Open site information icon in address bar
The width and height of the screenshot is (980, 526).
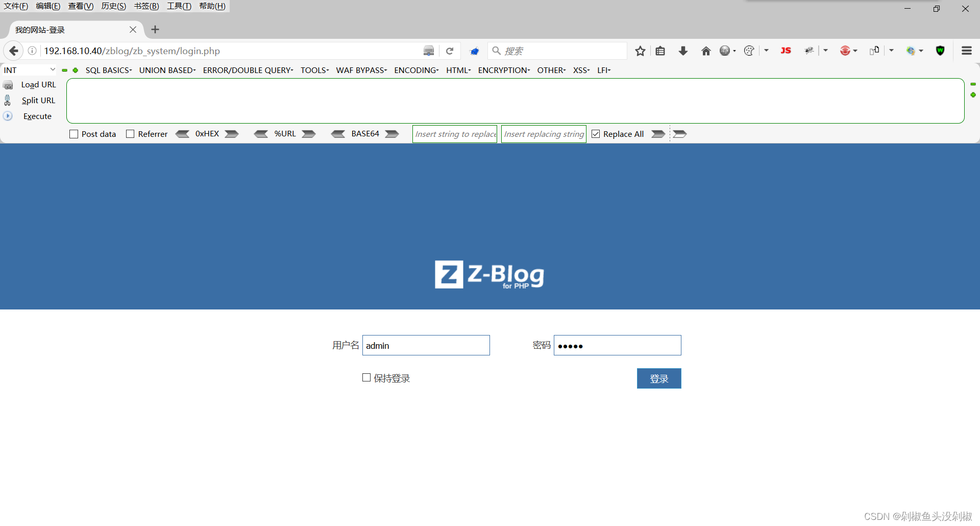32,51
